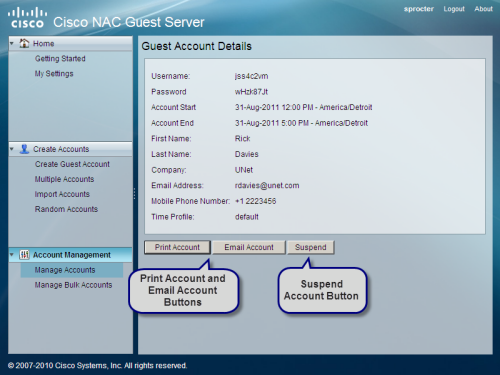Suspend the guest account
Viewport: 500px width, 375px height.
tap(311, 247)
